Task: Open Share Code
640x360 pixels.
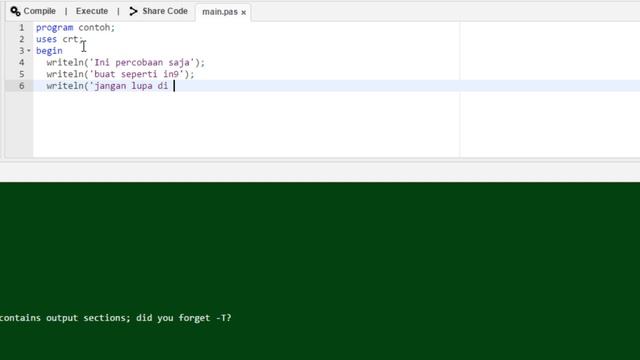Action: pyautogui.click(x=165, y=11)
